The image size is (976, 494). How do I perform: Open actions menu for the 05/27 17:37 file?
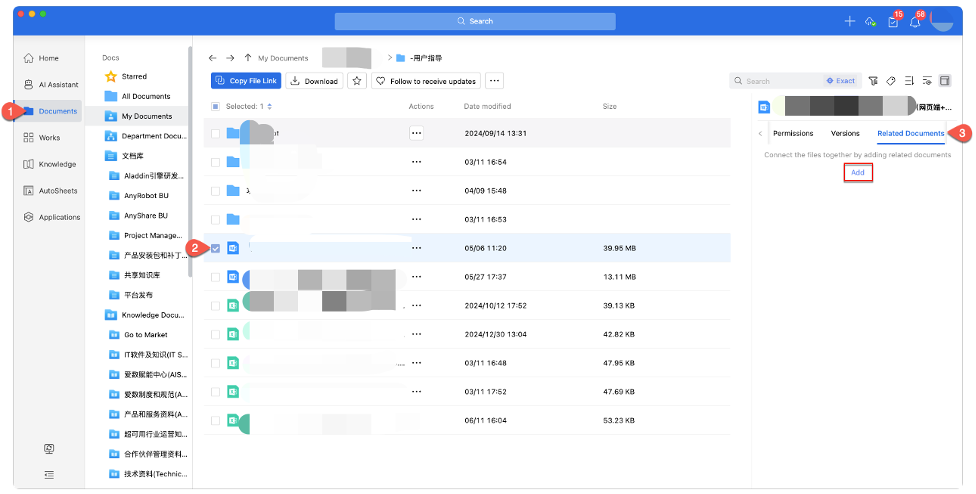[x=416, y=277]
